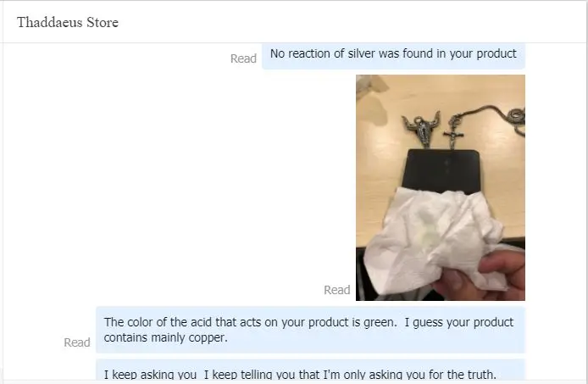Click the word 'silver' in the top message

tap(362, 53)
